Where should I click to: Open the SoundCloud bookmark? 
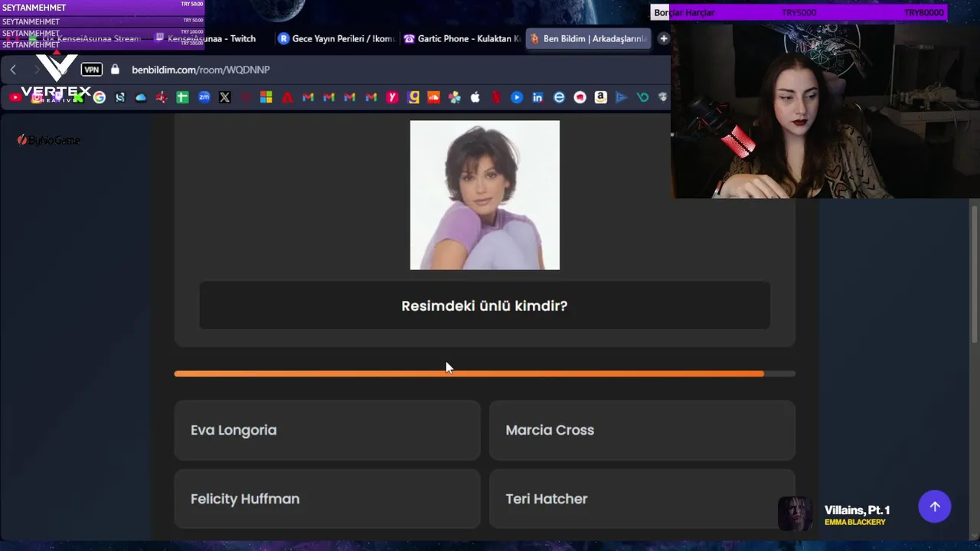(434, 97)
